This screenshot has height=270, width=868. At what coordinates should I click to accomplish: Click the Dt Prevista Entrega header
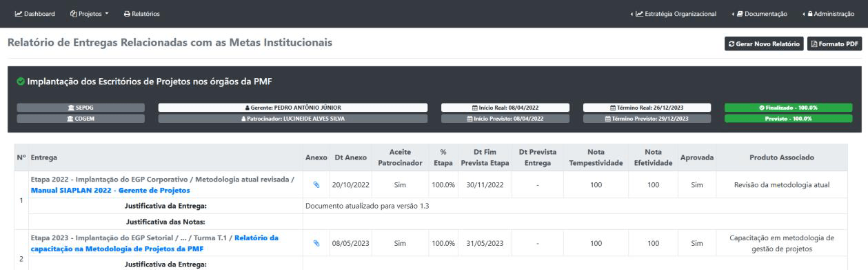(537, 157)
